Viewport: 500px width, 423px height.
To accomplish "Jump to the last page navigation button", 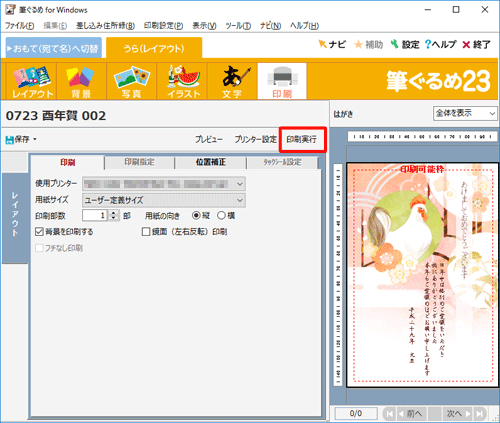I will point(480,414).
